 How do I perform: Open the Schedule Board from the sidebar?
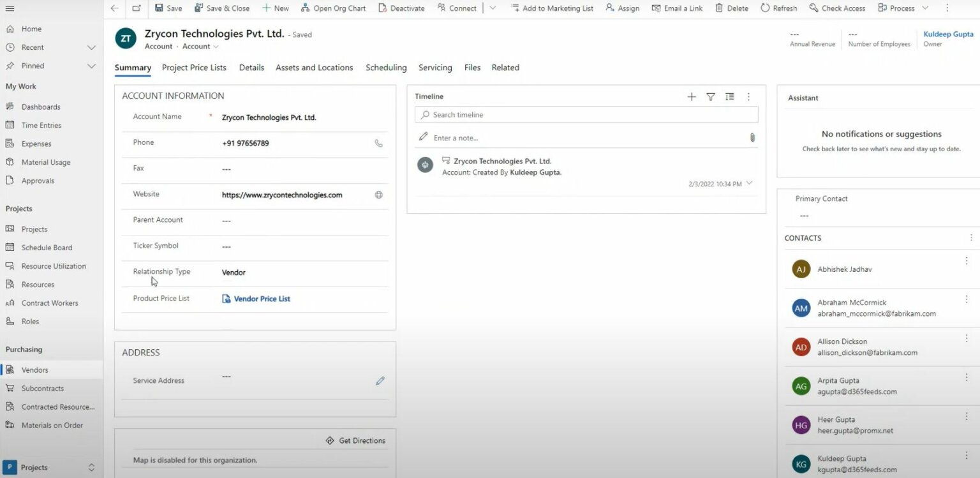coord(47,247)
